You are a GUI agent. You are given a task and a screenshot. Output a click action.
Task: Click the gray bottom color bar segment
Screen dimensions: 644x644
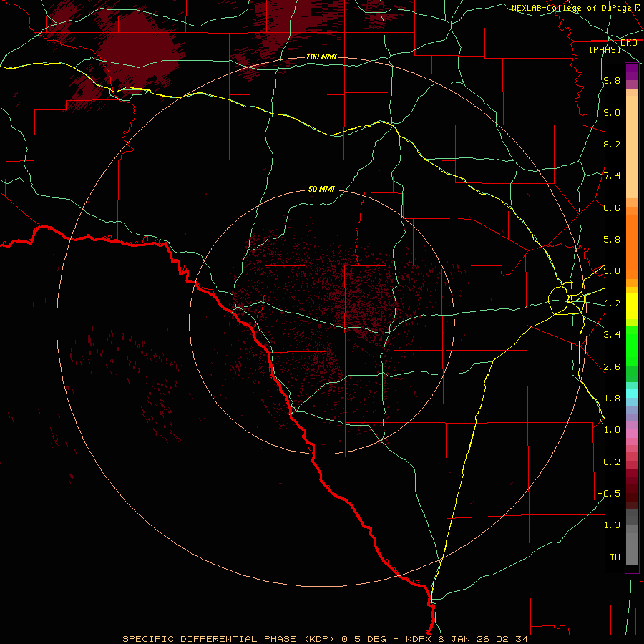632,548
